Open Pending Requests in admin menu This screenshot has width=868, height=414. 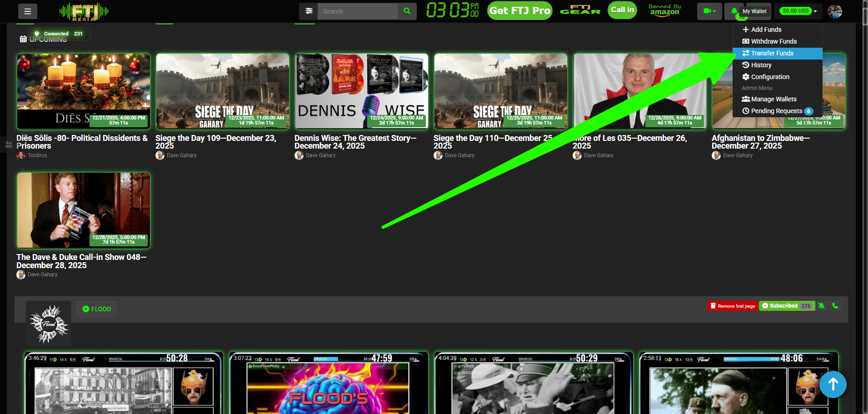[x=776, y=111]
